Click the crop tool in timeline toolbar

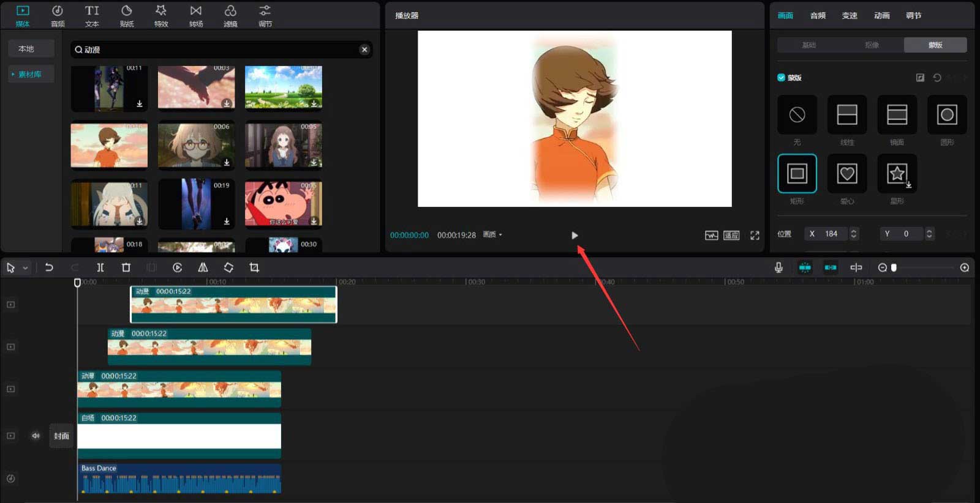(254, 267)
